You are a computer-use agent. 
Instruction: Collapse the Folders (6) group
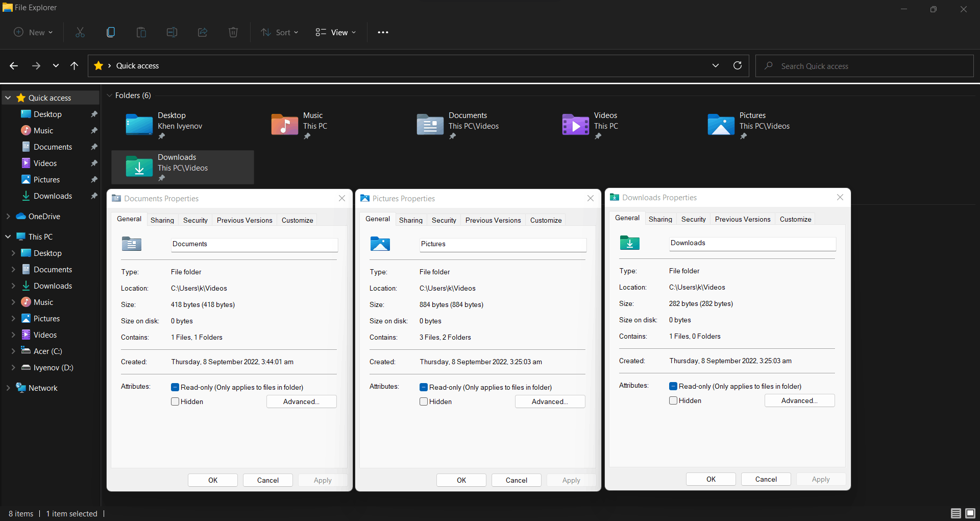click(x=109, y=96)
